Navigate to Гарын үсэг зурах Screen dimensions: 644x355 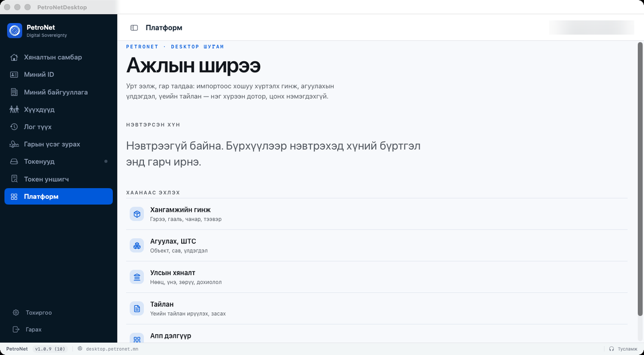pyautogui.click(x=59, y=144)
